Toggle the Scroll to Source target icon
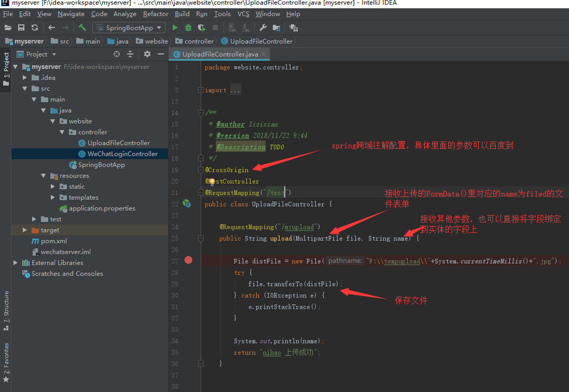 click(117, 54)
